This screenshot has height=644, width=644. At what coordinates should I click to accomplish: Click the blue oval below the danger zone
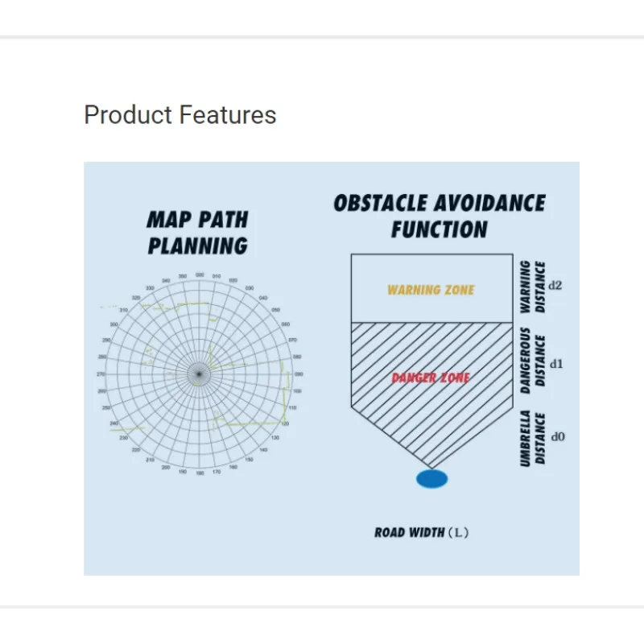(432, 479)
